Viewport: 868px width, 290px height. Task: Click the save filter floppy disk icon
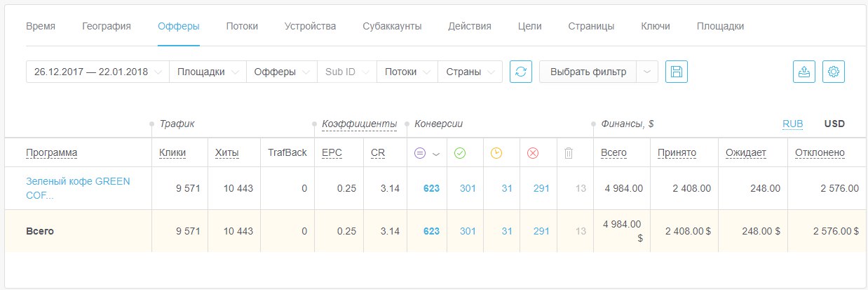click(x=677, y=72)
